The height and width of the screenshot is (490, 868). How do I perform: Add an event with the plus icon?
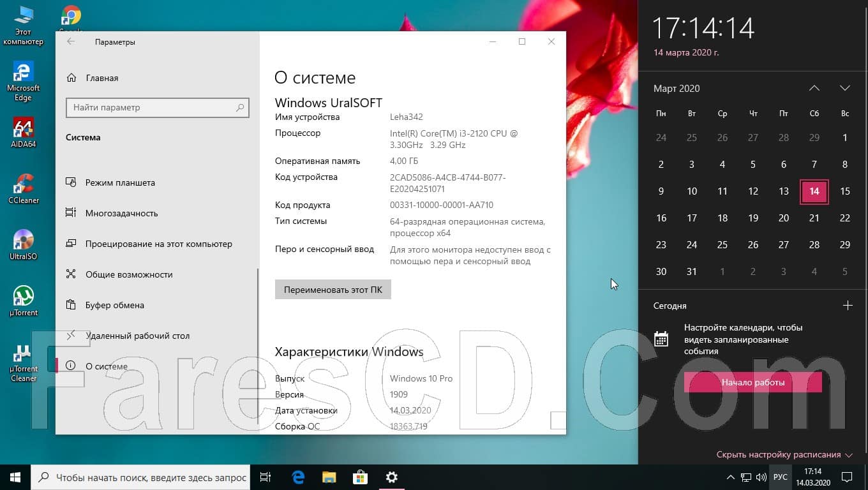click(x=848, y=306)
